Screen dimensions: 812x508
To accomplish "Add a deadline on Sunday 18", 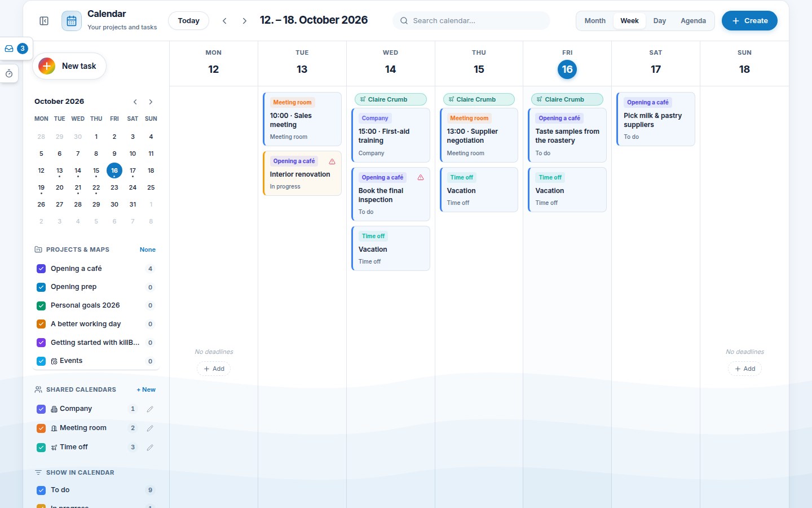I will point(745,369).
